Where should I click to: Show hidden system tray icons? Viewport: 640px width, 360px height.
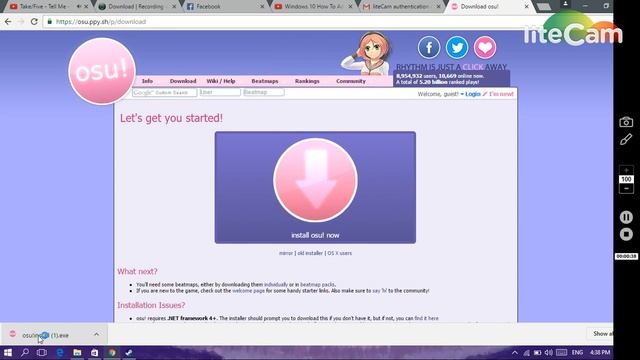click(515, 352)
